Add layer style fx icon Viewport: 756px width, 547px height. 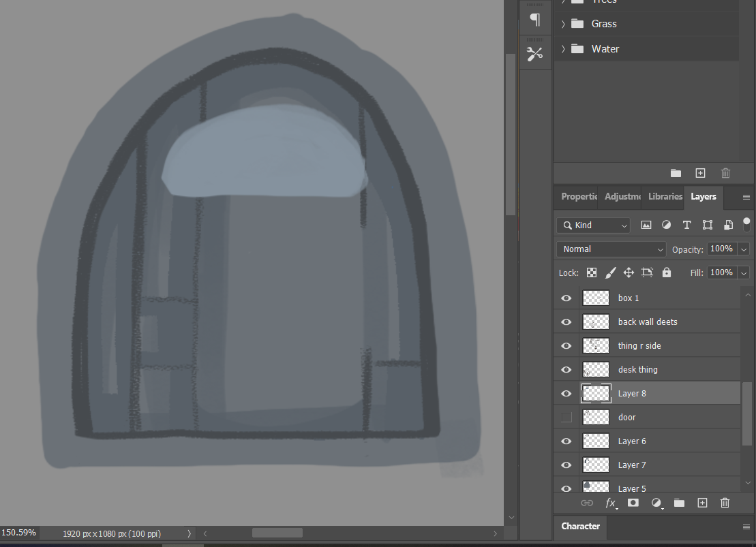(x=610, y=503)
